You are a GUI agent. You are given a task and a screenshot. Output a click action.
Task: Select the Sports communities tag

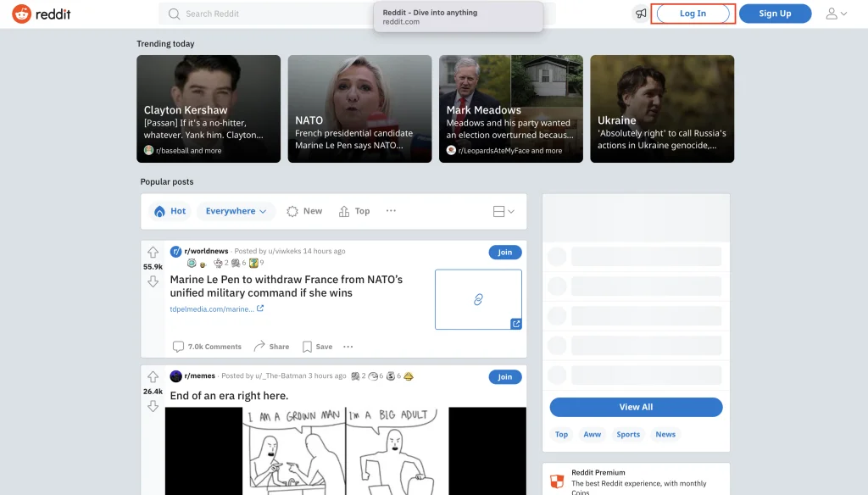628,434
